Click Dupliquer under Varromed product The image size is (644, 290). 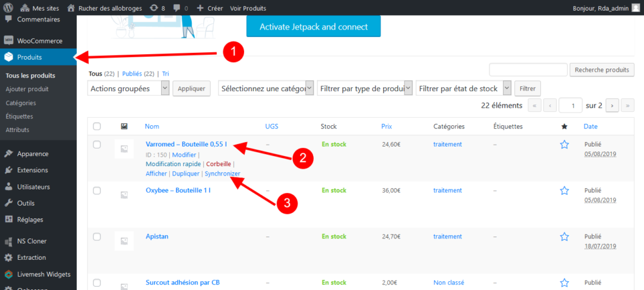coord(186,174)
